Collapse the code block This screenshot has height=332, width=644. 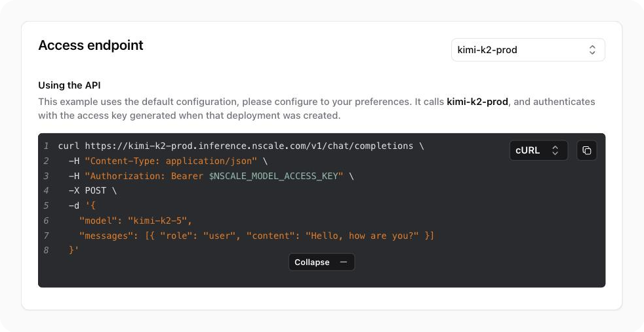click(x=321, y=262)
